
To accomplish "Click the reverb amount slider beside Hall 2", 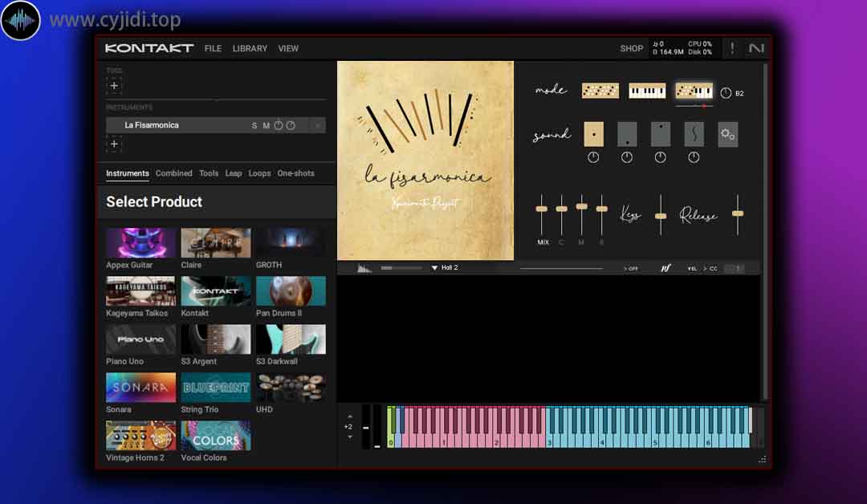I will (401, 268).
